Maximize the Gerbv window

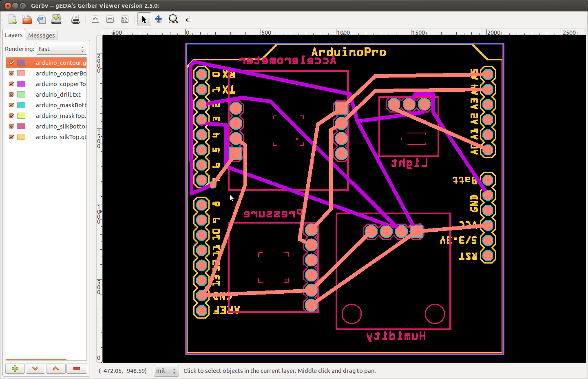click(23, 6)
